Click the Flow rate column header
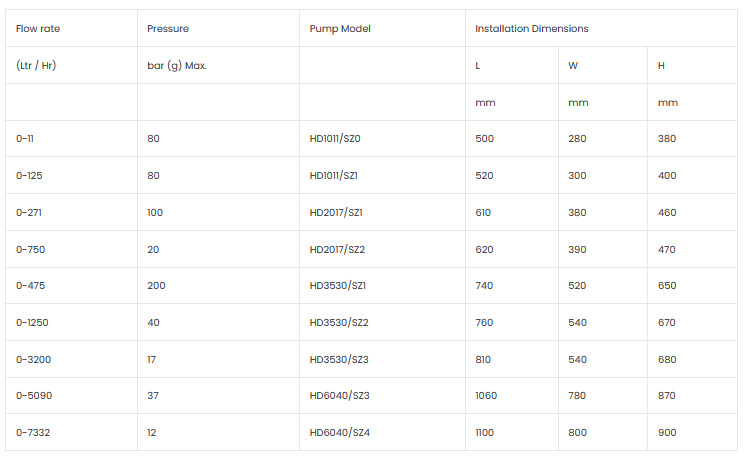Viewport: 751px width, 464px height. (38, 29)
